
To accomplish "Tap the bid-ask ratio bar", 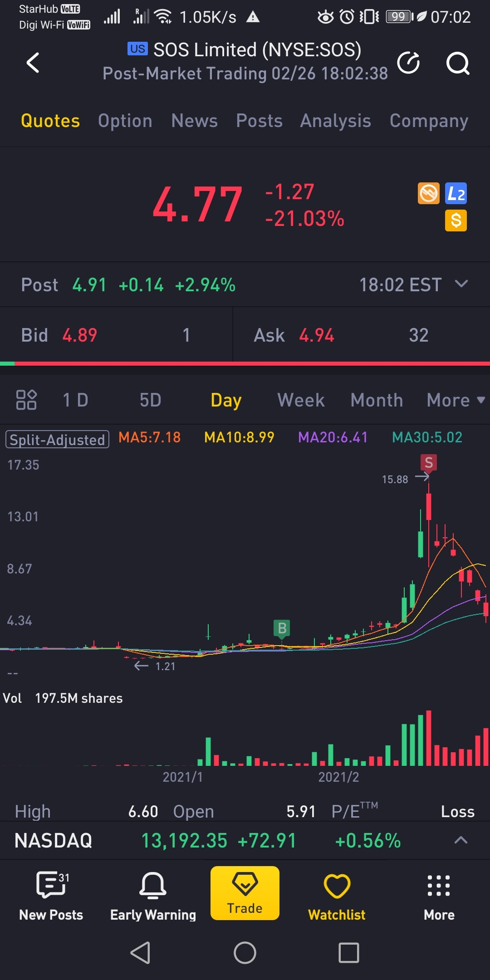I will click(245, 363).
